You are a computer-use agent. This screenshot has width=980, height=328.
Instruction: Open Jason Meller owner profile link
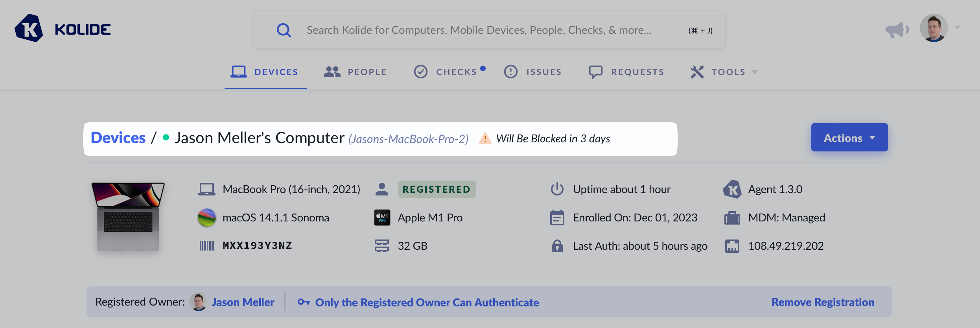243,302
